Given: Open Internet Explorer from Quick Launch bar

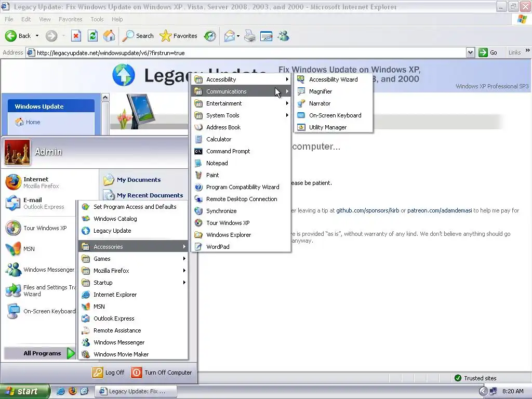Looking at the screenshot, I should click(x=61, y=391).
